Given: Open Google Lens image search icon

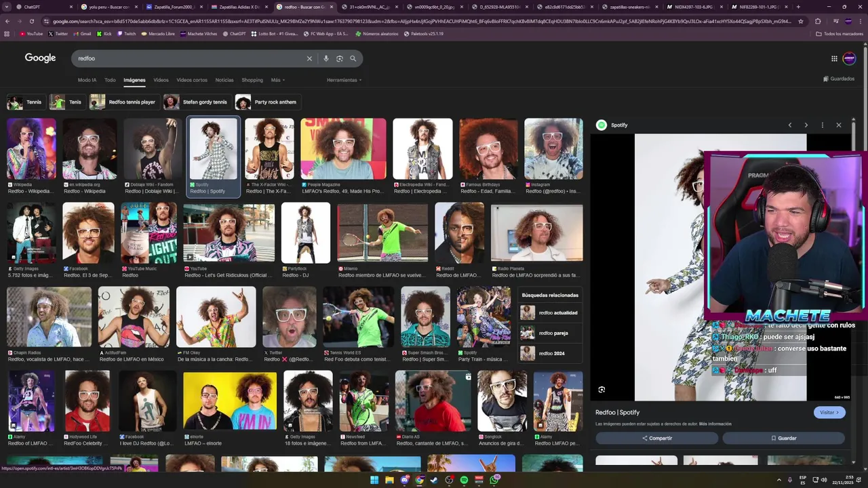Looking at the screenshot, I should (x=340, y=58).
